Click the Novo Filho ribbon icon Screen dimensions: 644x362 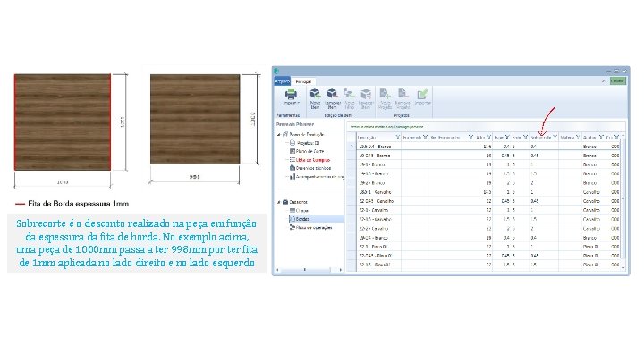(350, 94)
